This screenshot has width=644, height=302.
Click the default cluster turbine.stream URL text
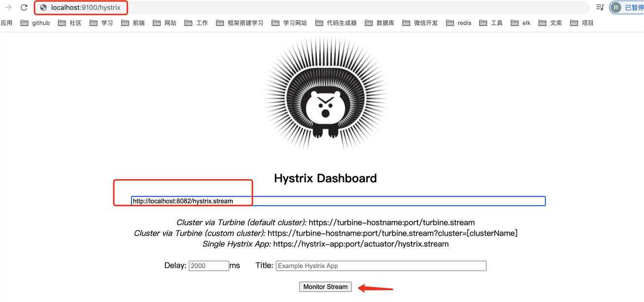click(392, 223)
